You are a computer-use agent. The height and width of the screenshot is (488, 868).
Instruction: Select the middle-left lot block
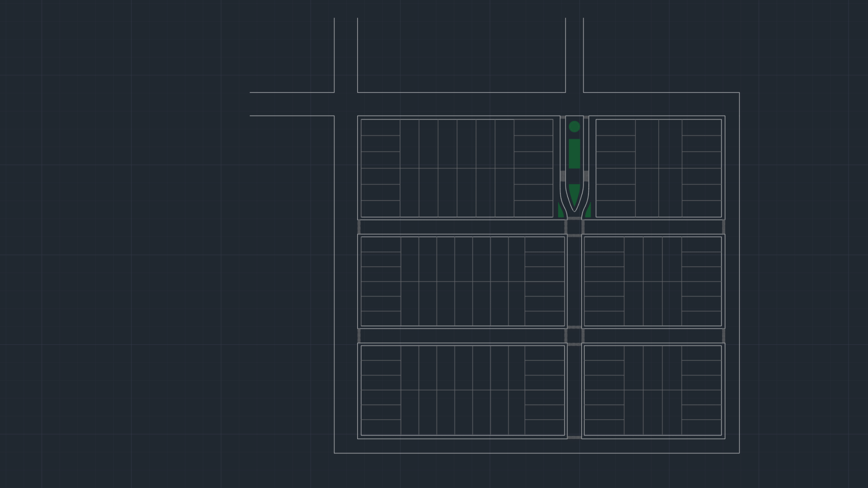point(462,281)
